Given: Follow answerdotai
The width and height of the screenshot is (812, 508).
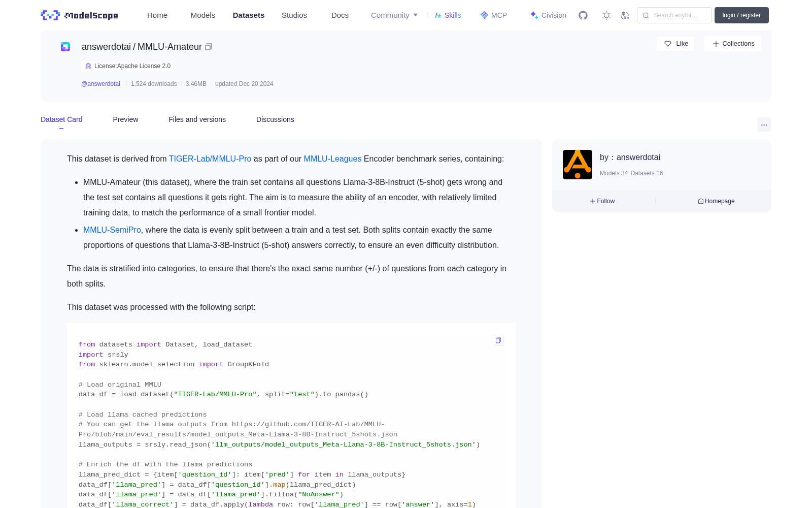Looking at the screenshot, I should point(602,201).
